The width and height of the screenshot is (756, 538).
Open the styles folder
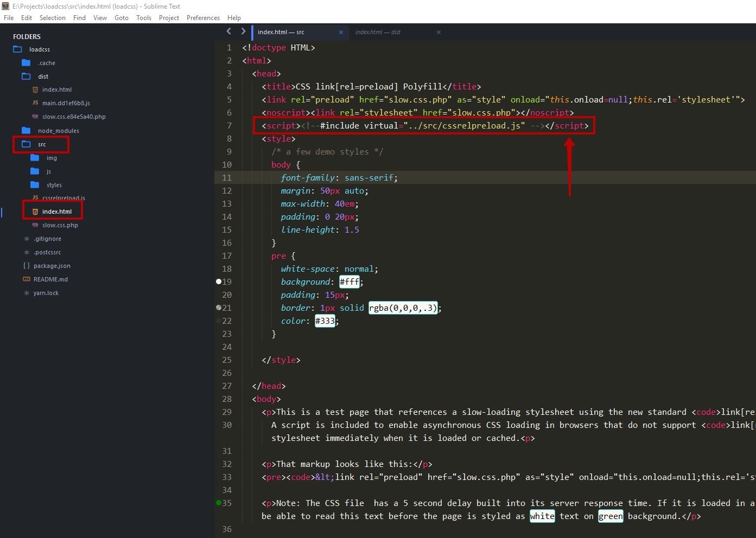click(x=54, y=185)
